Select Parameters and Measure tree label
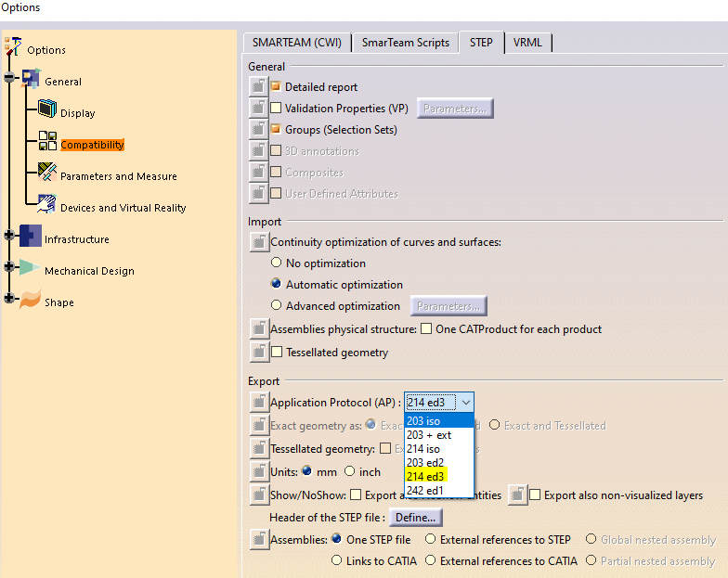The height and width of the screenshot is (578, 728). [x=119, y=176]
